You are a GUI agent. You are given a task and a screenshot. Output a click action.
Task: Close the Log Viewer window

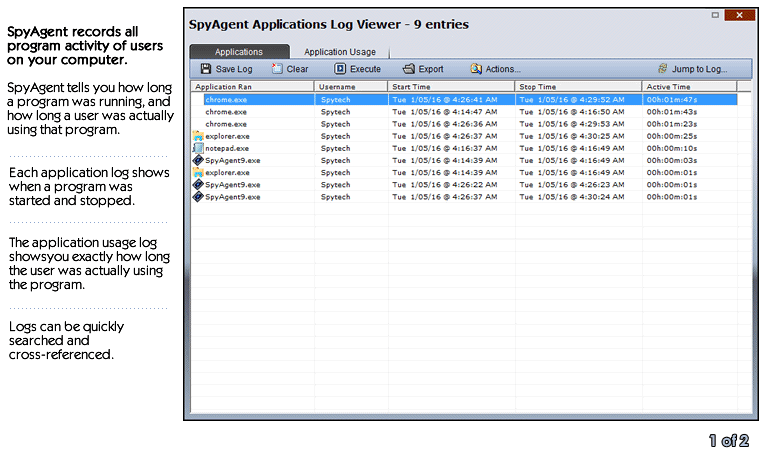[739, 15]
